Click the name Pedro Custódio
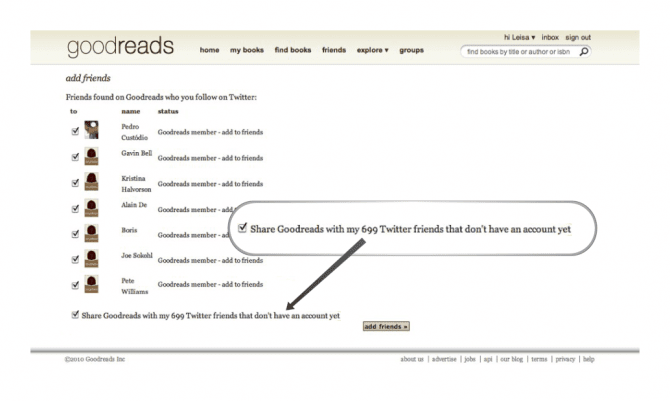 point(134,132)
